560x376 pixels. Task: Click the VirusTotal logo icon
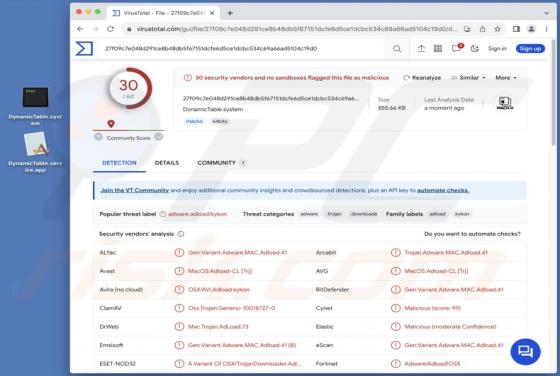click(84, 49)
